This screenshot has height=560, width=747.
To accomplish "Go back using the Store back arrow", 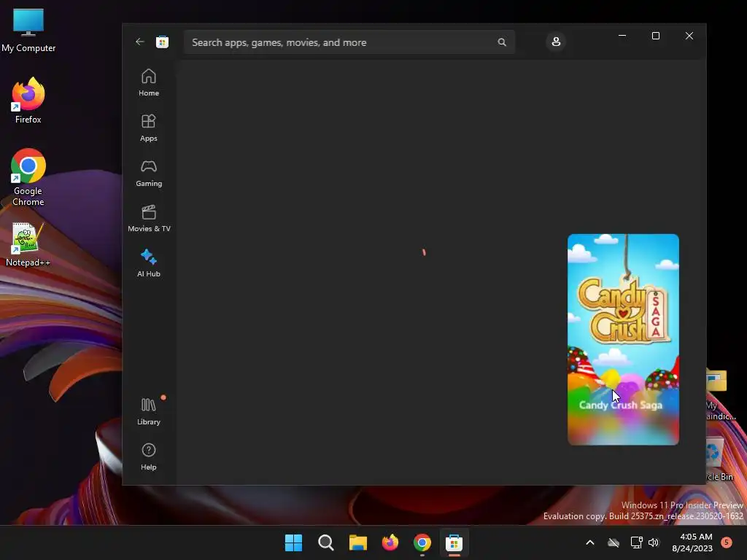I will pos(139,42).
